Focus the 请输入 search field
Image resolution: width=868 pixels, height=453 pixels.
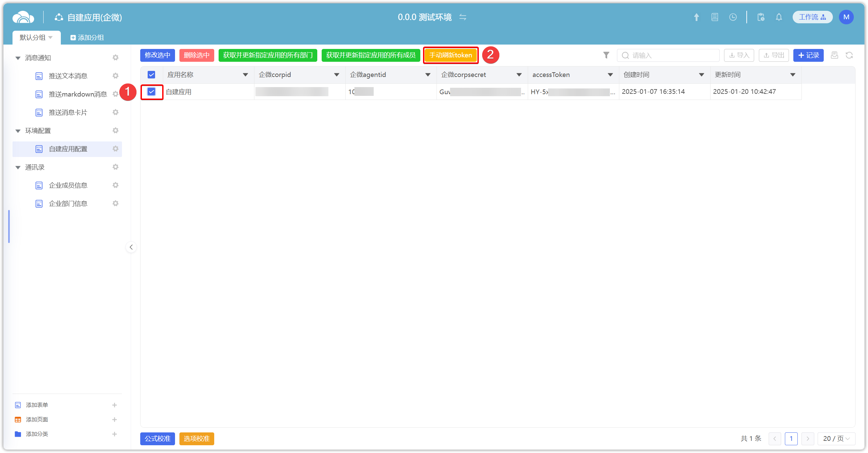[x=668, y=55]
